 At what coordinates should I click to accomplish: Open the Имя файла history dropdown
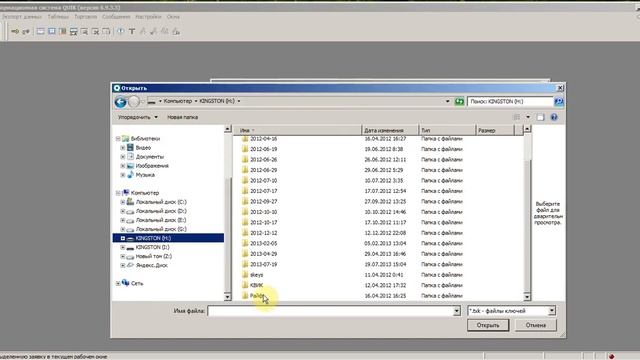coord(457,311)
